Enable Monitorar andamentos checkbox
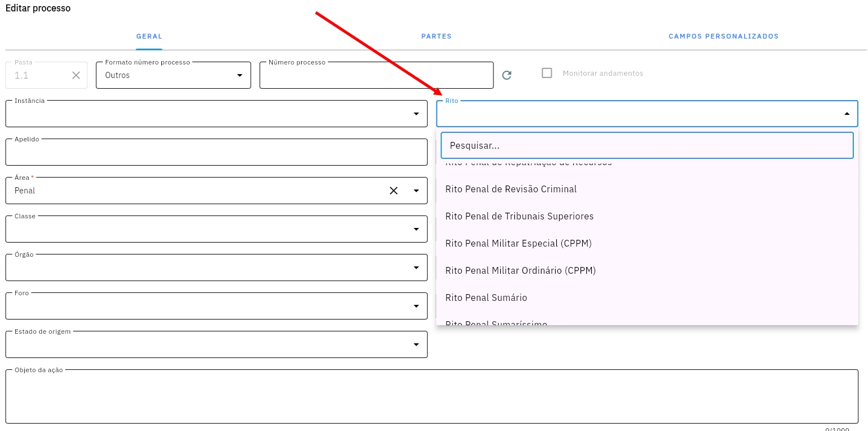The height and width of the screenshot is (431, 868). click(x=547, y=73)
